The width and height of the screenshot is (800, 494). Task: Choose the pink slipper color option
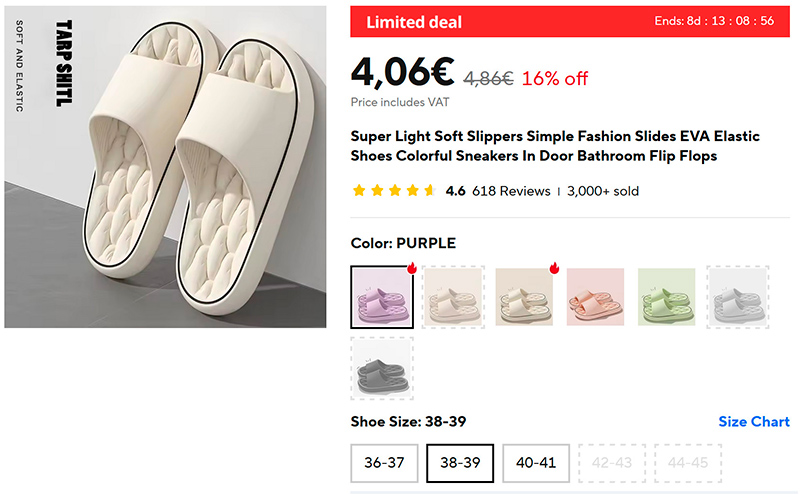595,297
